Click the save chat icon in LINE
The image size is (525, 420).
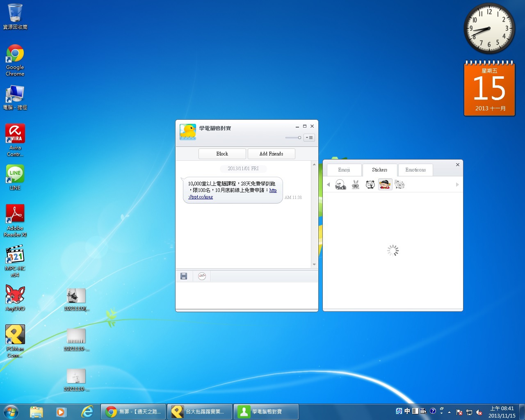pos(184,276)
